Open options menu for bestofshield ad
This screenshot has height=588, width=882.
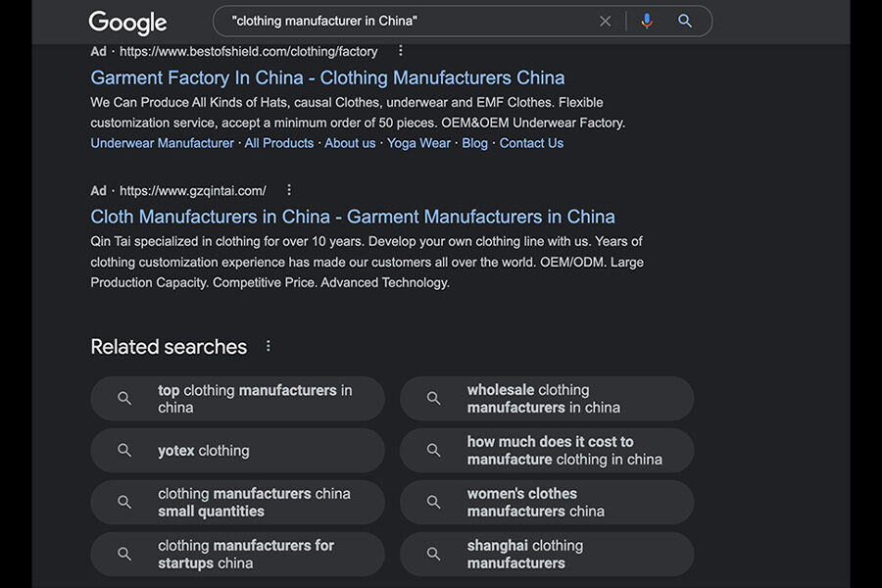pyautogui.click(x=400, y=51)
